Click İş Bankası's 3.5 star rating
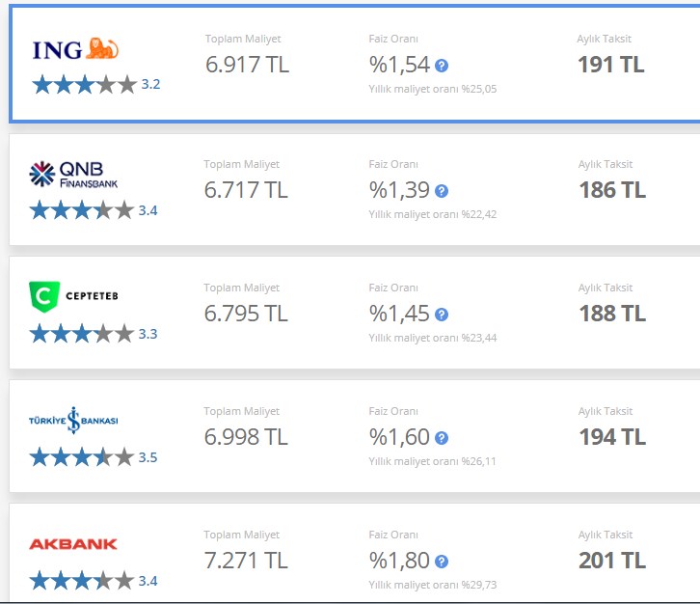Screen dimensions: 700x604 point(94,457)
